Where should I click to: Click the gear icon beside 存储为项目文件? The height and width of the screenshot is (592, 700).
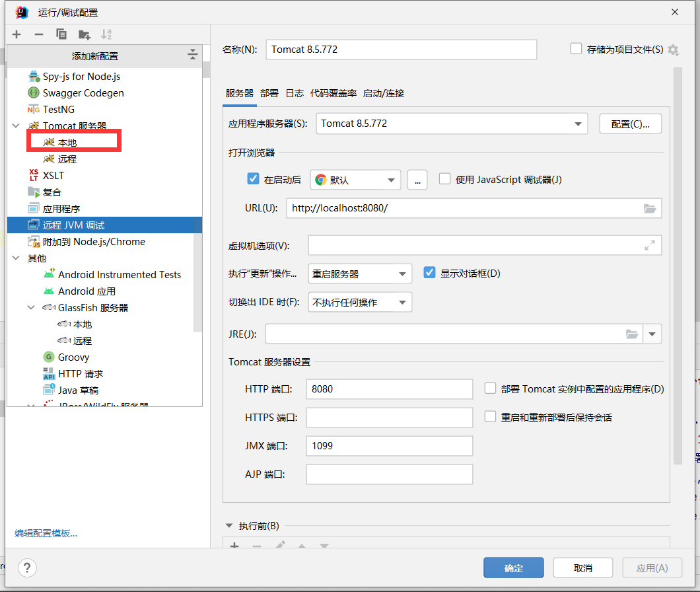tap(673, 50)
